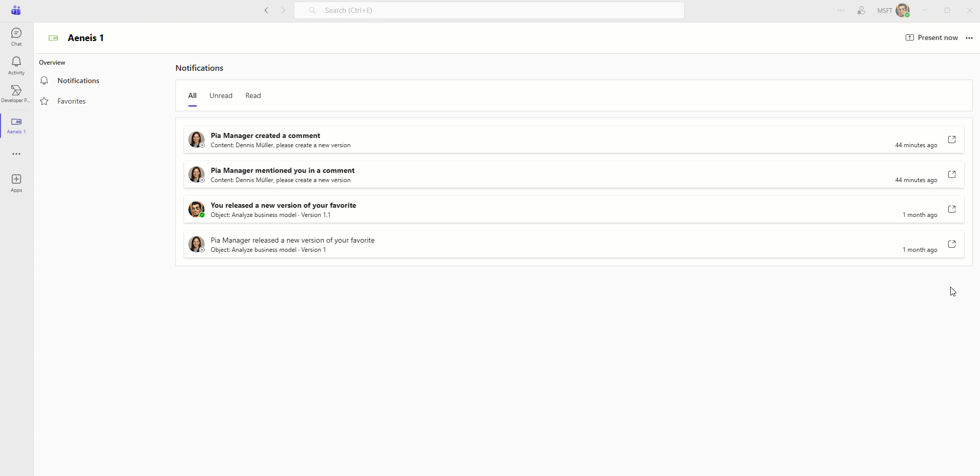Open more options next to Present now
Screen dimensions: 980x476
click(x=969, y=38)
